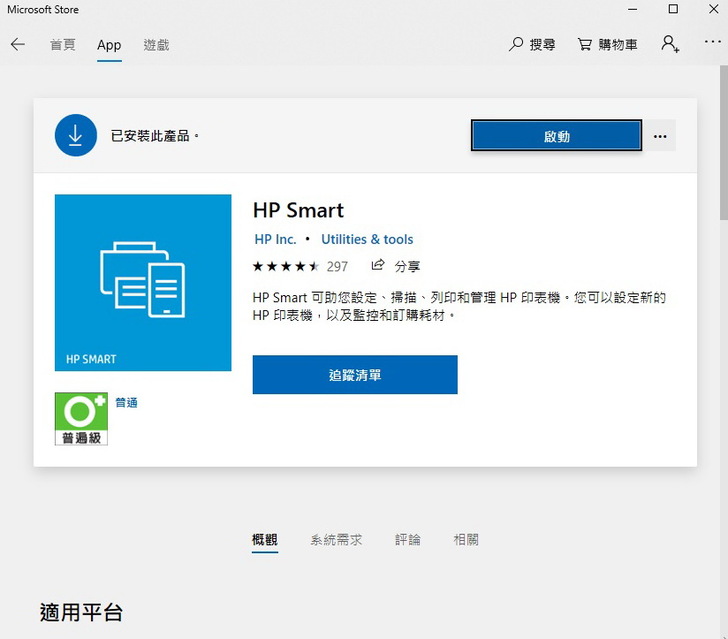Open the 相關 related tab
The height and width of the screenshot is (639, 728).
click(x=466, y=540)
